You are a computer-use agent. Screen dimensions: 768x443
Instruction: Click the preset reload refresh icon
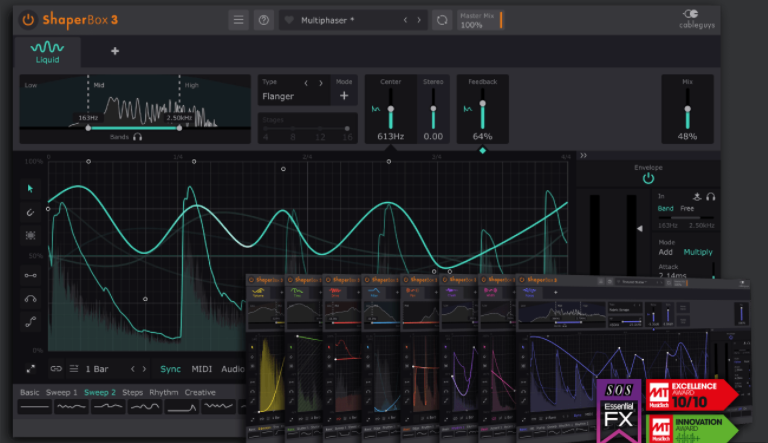click(x=442, y=20)
